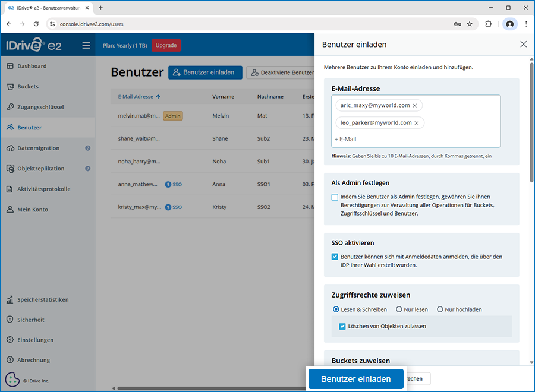Click the bottom Benutzer einladen submit button
The height and width of the screenshot is (392, 535).
pos(355,379)
